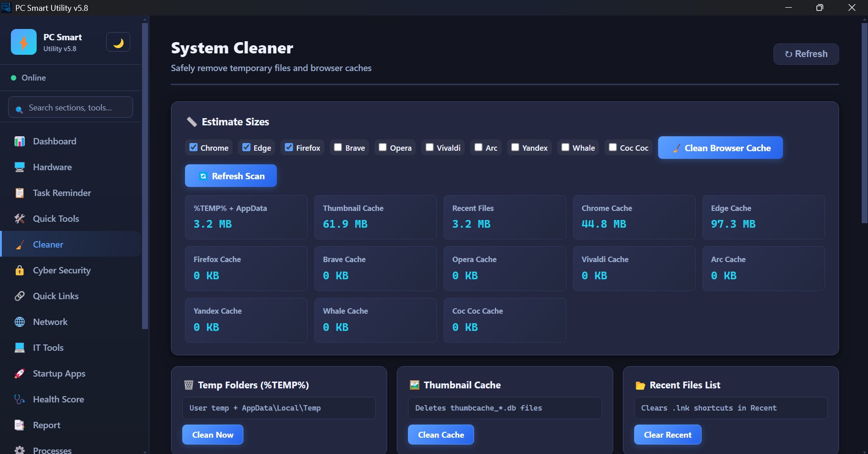
Task: Go to Network section label
Action: pyautogui.click(x=50, y=322)
